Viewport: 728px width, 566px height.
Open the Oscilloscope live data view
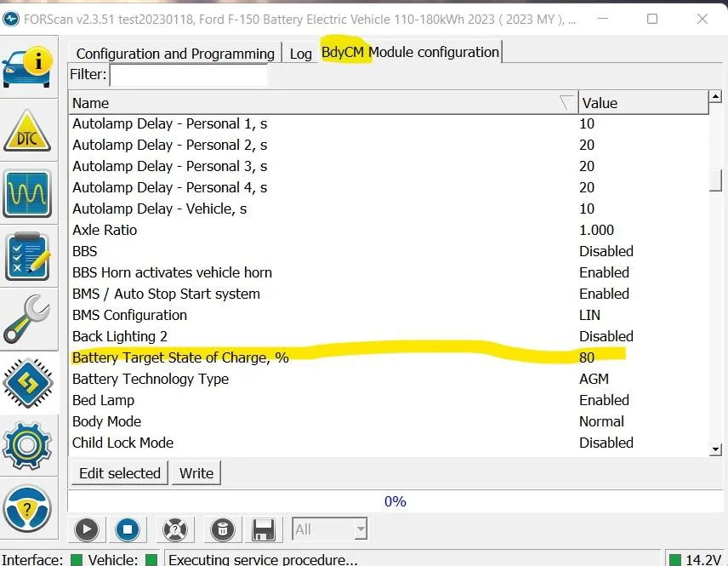28,193
